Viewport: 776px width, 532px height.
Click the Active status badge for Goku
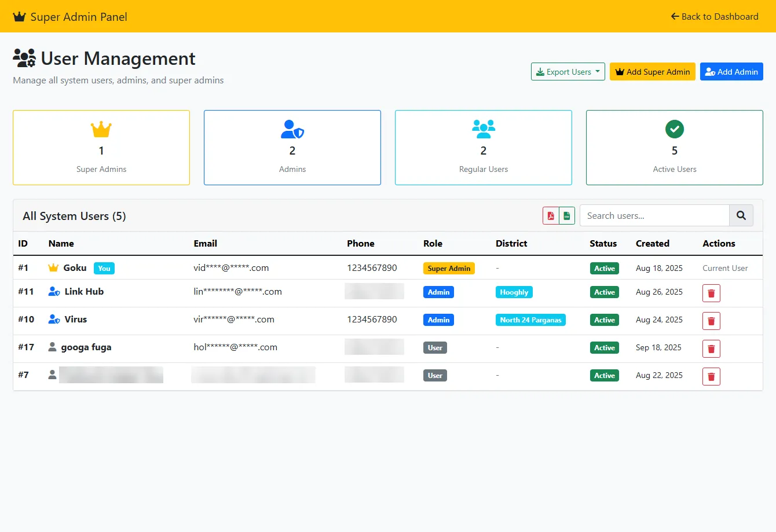coord(604,269)
